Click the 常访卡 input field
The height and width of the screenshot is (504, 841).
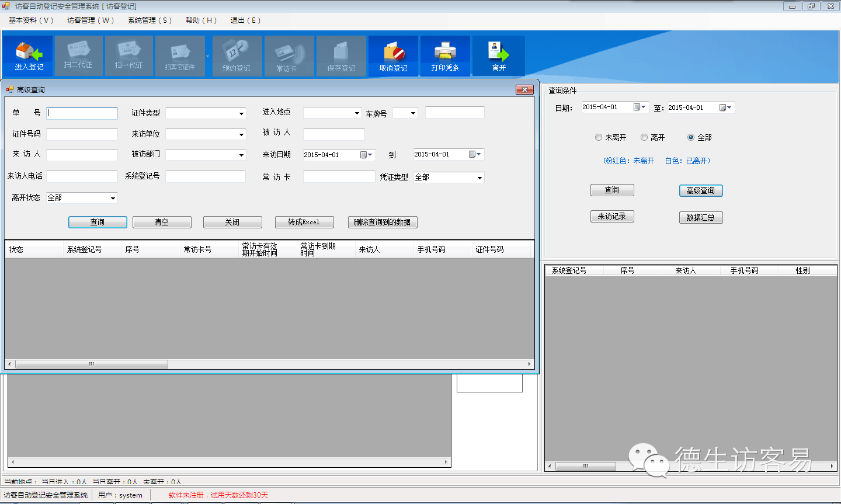[x=339, y=176]
